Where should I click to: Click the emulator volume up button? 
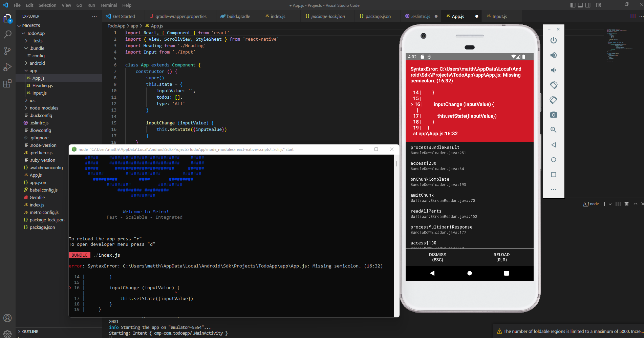(x=554, y=55)
